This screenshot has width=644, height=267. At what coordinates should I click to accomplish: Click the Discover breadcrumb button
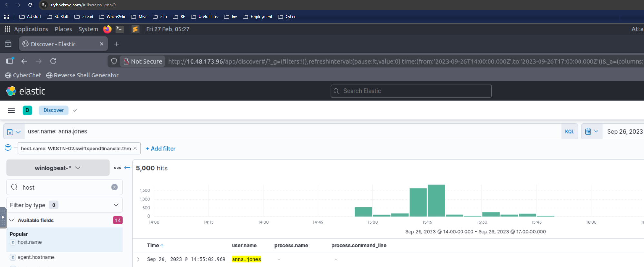tap(54, 110)
